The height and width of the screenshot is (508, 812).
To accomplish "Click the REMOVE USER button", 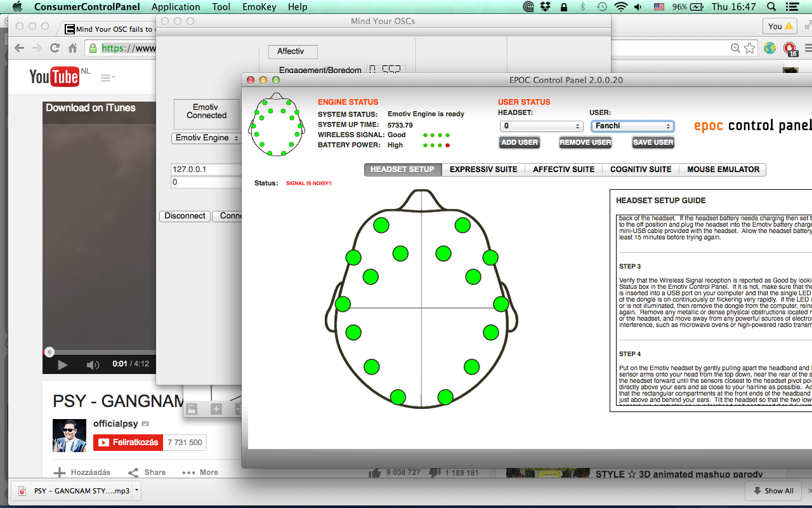I will (x=585, y=143).
